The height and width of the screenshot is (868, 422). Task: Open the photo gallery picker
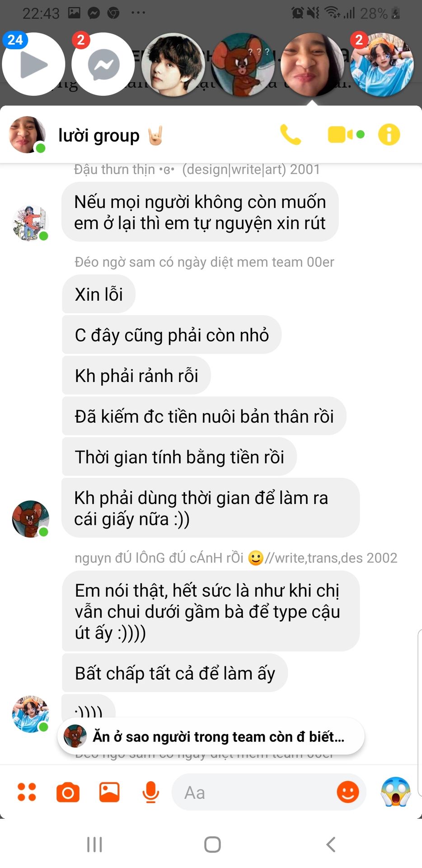pos(109,792)
